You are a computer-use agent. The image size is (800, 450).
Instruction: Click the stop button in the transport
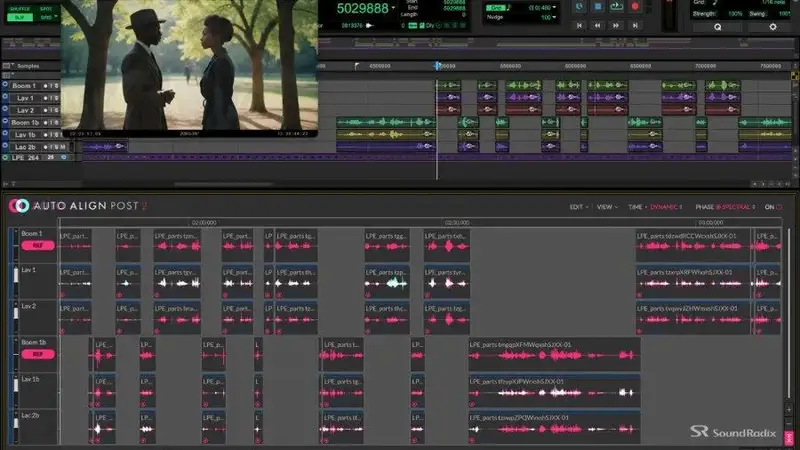coord(597,7)
